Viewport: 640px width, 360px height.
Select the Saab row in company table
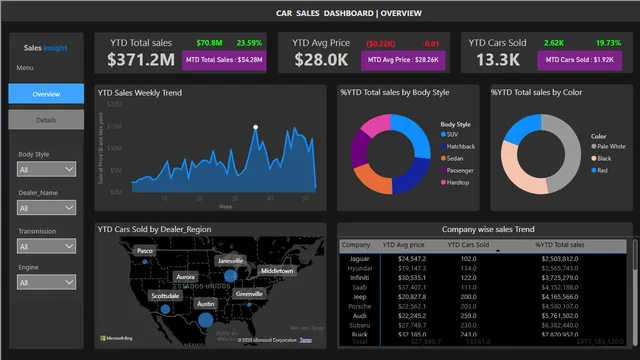tap(483, 287)
